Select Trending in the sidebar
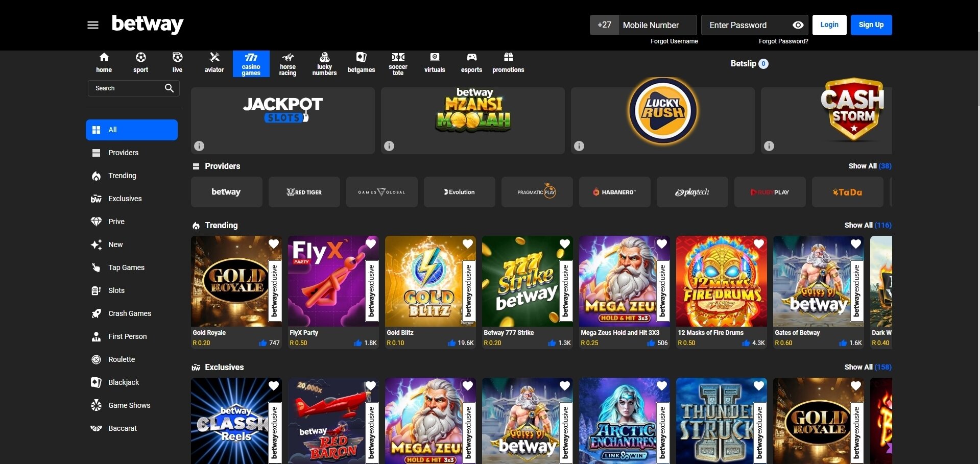980x464 pixels. point(132,176)
